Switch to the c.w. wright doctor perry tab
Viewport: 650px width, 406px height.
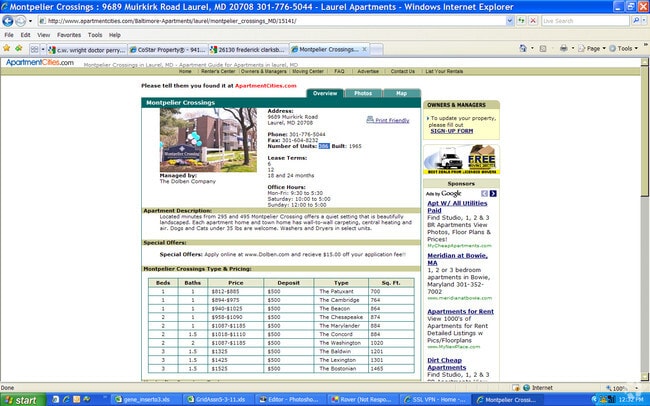pyautogui.click(x=87, y=50)
